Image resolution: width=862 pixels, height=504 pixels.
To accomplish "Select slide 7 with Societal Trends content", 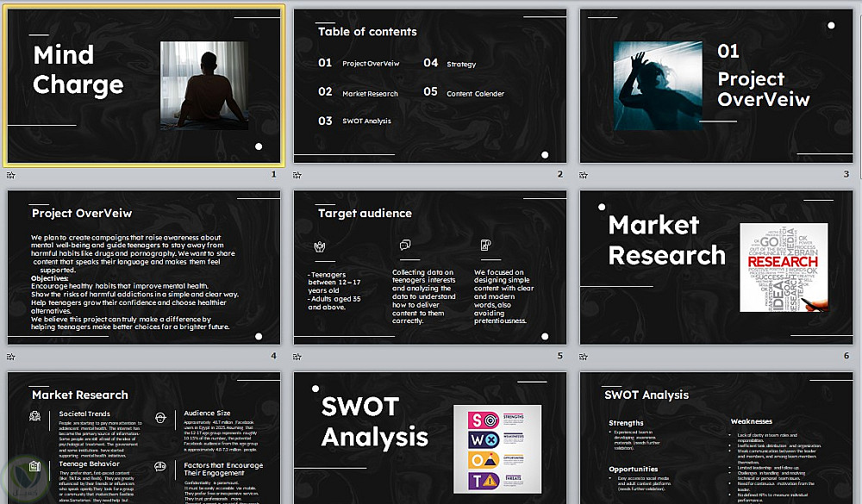I will [144, 438].
